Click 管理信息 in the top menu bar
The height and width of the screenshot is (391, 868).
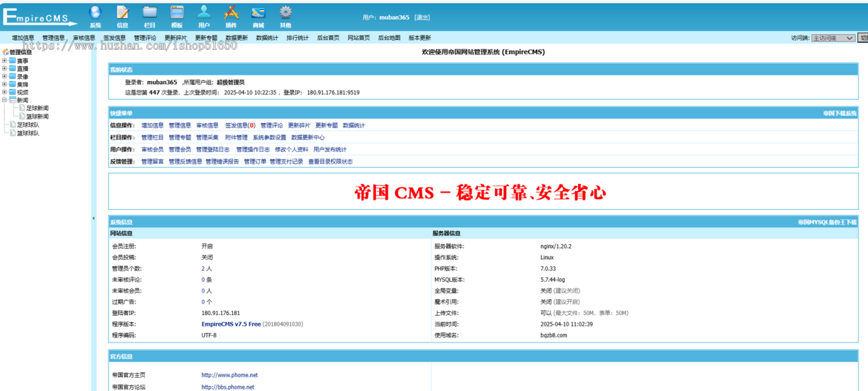[x=54, y=38]
